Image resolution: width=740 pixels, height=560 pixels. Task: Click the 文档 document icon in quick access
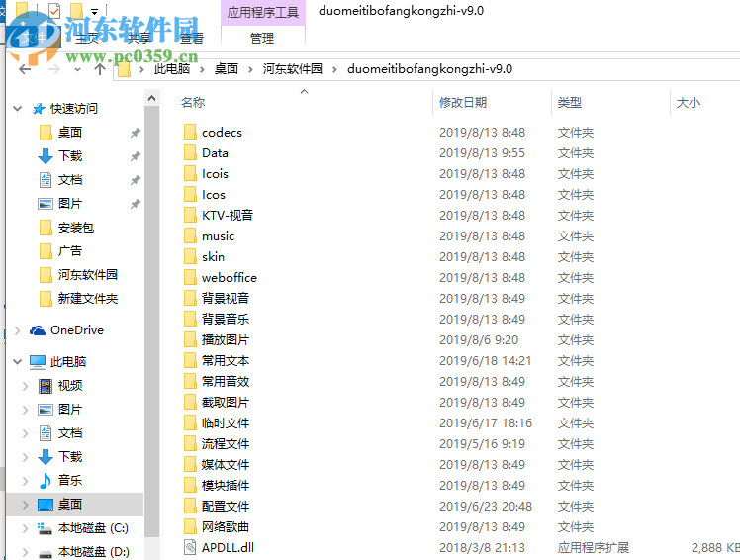[46, 179]
